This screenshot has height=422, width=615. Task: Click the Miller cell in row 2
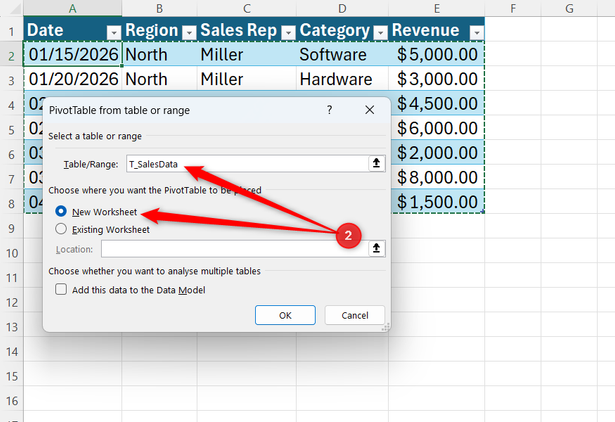point(247,54)
